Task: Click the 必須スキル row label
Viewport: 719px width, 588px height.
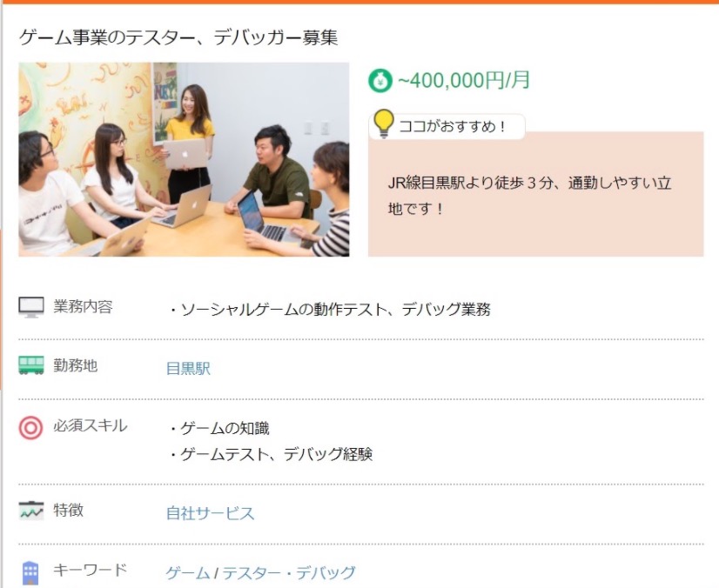Action: (91, 425)
